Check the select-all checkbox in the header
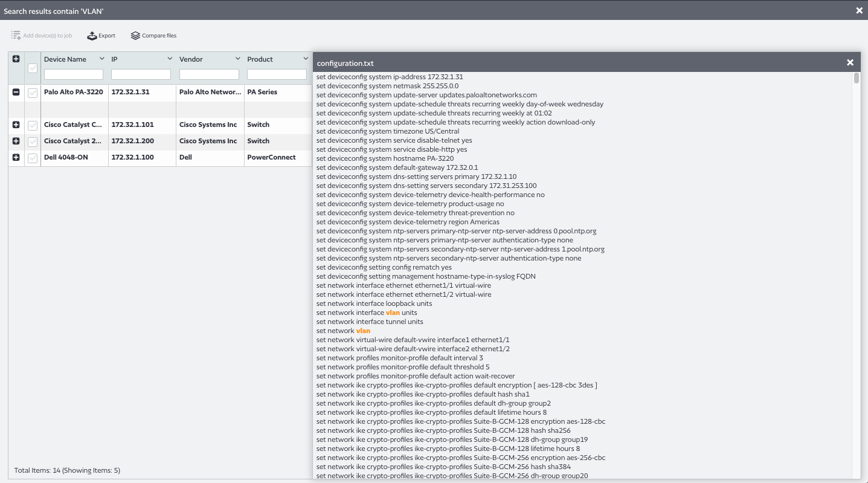 pos(32,69)
